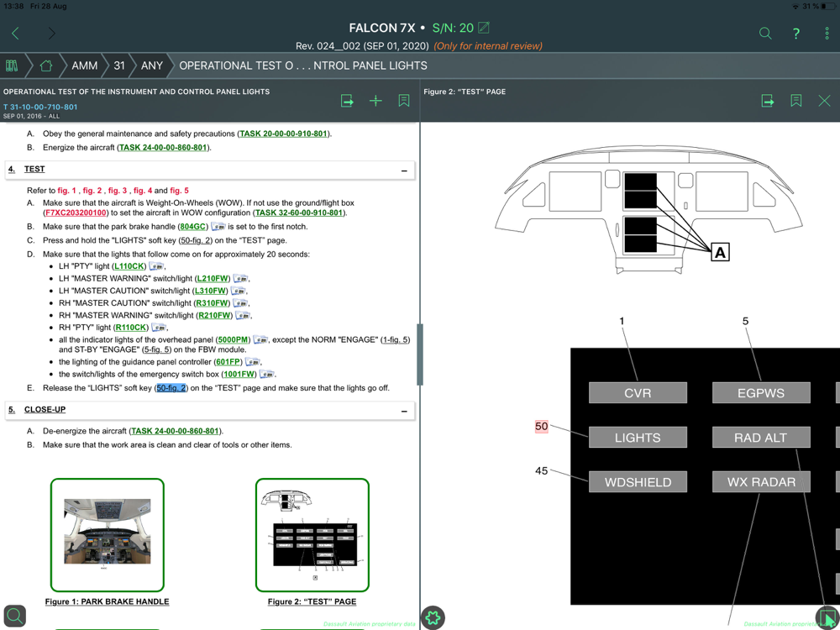The image size is (840, 630).
Task: Tap the bottom-right figure navigation icon
Action: (827, 617)
